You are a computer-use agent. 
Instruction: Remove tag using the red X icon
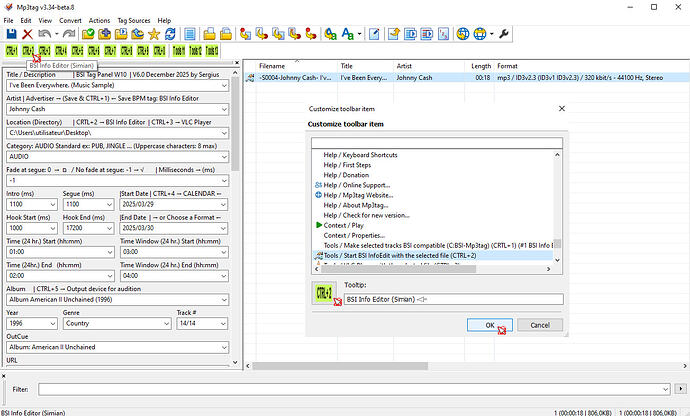pyautogui.click(x=27, y=34)
